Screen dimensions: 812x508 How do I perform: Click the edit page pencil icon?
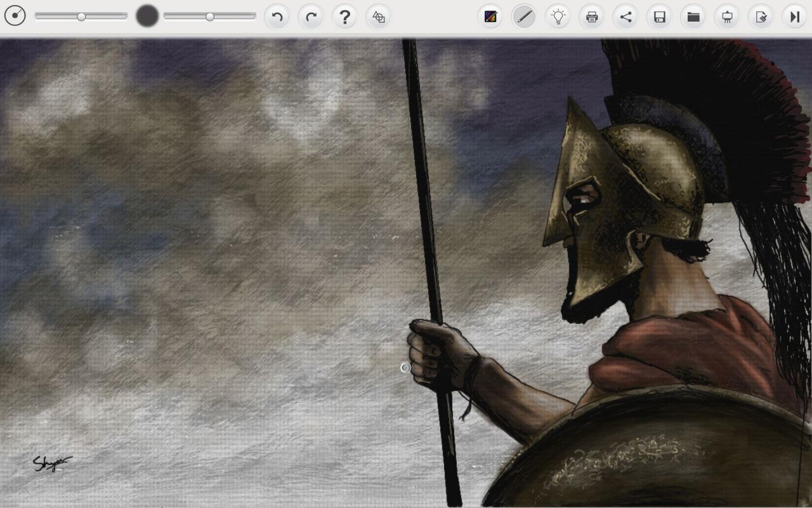tap(761, 17)
